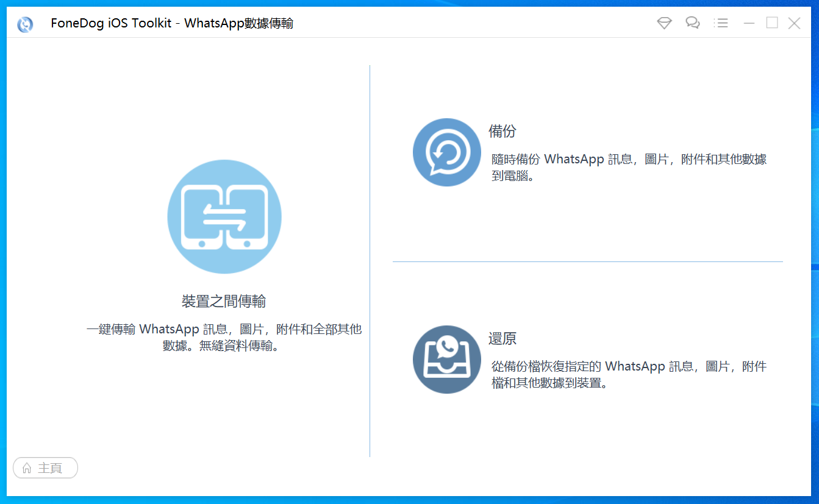Image resolution: width=819 pixels, height=504 pixels.
Task: Click the FoneDog app logo in title bar
Action: 25,24
